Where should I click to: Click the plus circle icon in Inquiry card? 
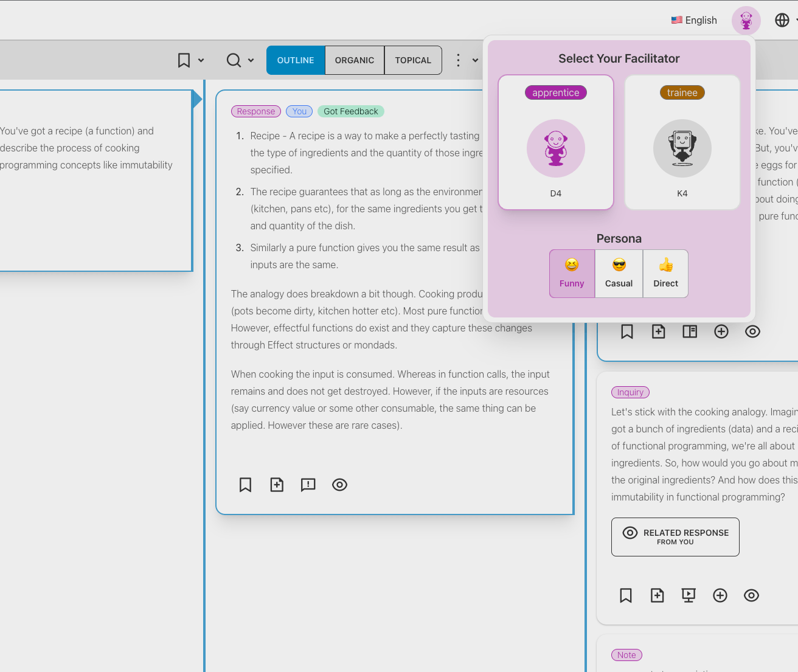(x=720, y=595)
